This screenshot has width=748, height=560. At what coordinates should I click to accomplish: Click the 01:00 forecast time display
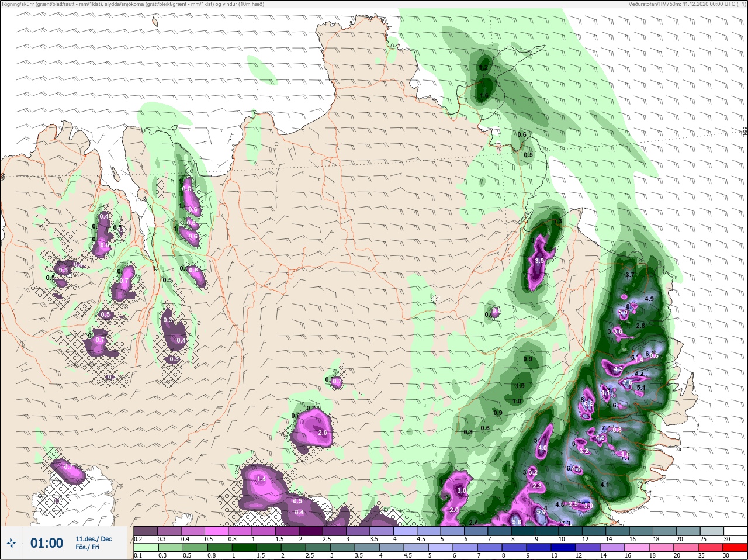(x=47, y=543)
